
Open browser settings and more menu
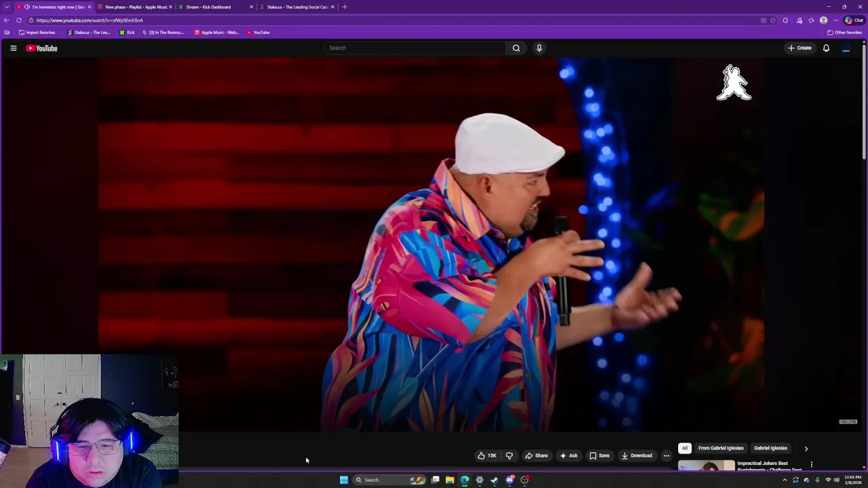coord(835,20)
